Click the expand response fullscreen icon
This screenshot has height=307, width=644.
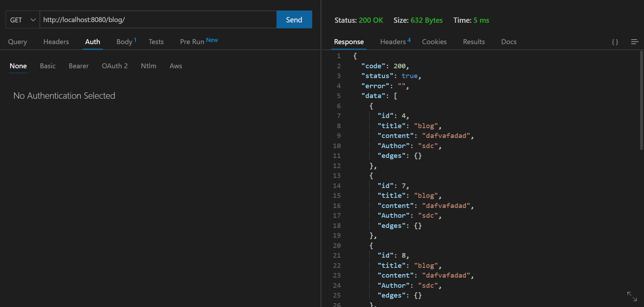coord(632,296)
